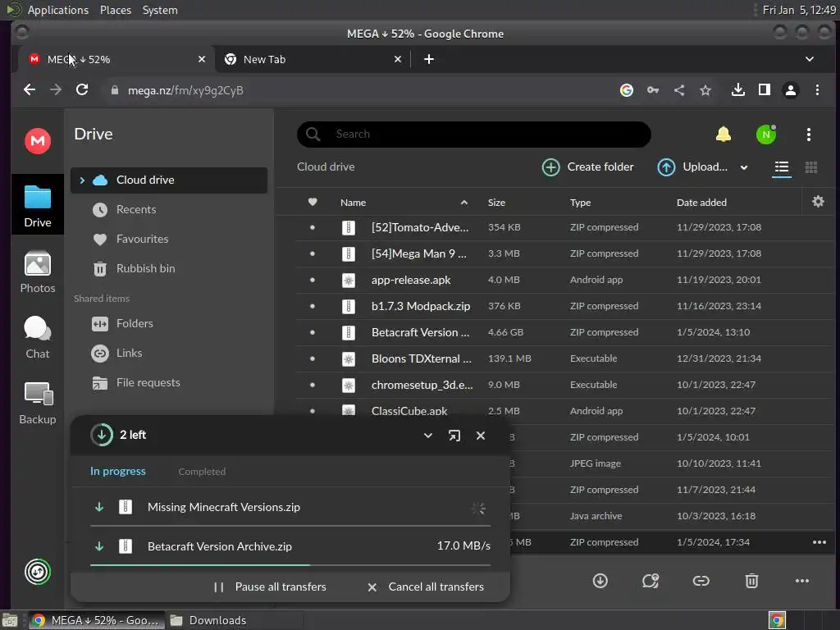Click the share-to-chat icon in bottom bar
This screenshot has width=840, height=630.
click(651, 581)
